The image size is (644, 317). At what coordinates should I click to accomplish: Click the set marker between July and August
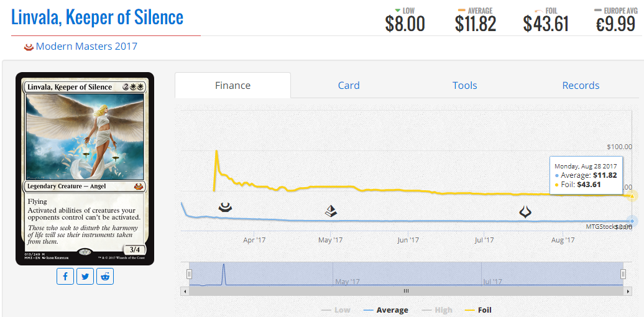(x=525, y=212)
